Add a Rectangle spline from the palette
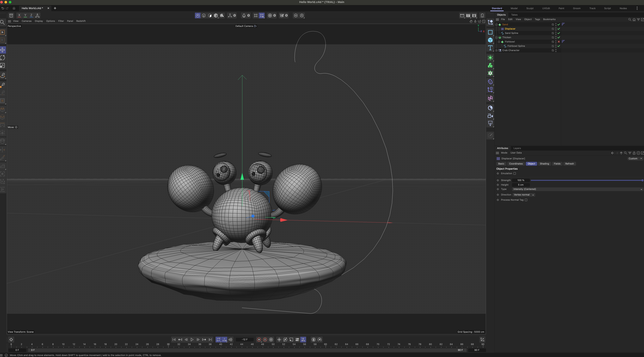The width and height of the screenshot is (644, 357). point(490,32)
